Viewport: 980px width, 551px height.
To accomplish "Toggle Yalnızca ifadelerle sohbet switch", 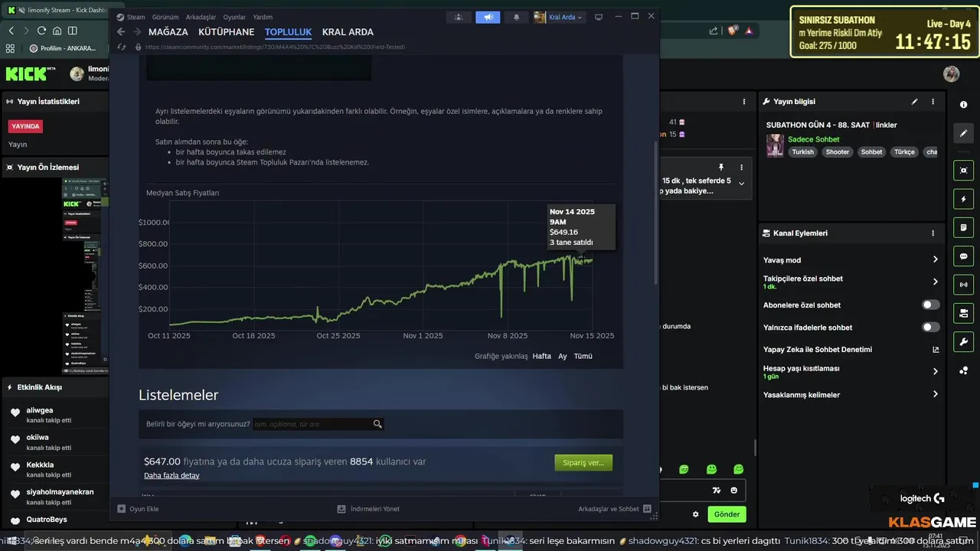I will (931, 327).
